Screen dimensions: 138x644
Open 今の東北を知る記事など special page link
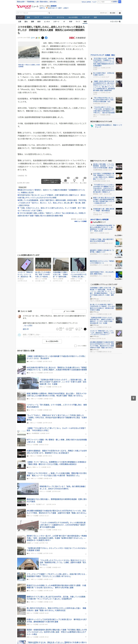pyautogui.click(x=108, y=126)
